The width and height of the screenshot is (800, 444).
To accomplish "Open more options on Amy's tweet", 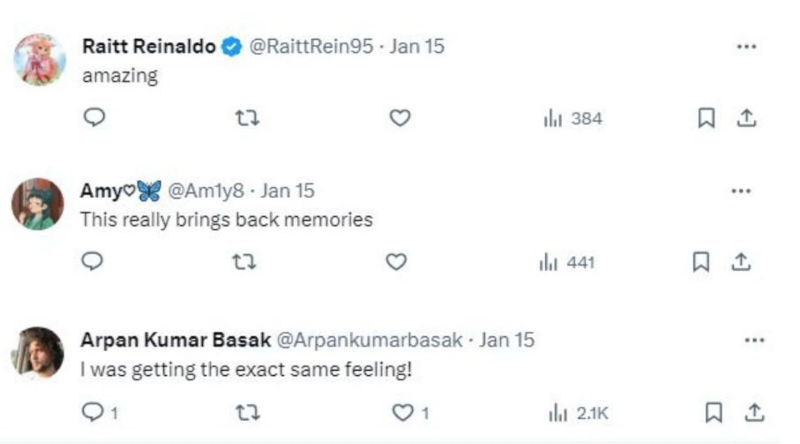I will click(x=741, y=190).
